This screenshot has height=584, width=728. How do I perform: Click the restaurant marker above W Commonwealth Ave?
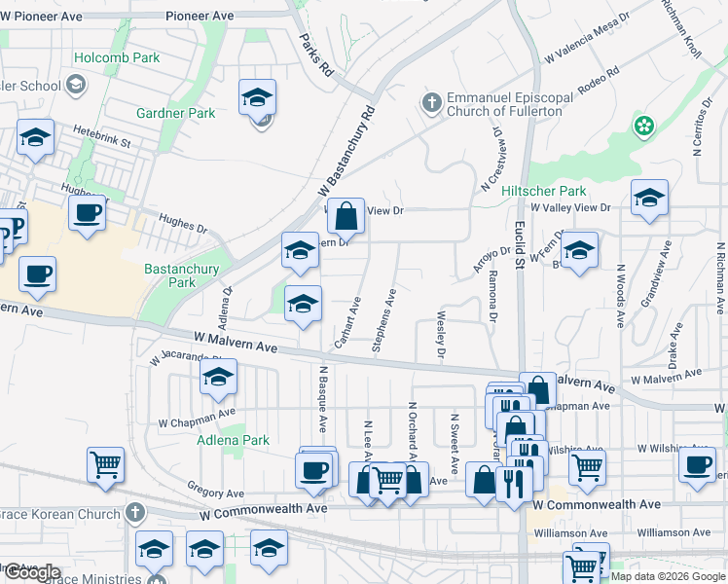pos(514,485)
